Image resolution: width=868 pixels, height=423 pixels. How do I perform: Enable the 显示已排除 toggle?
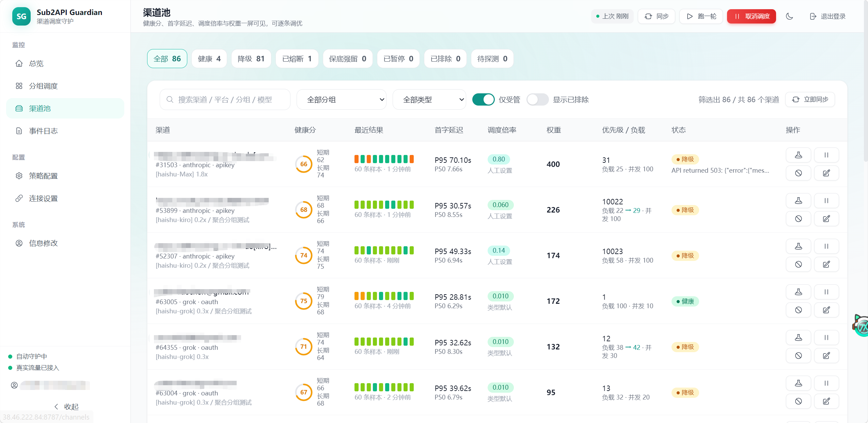tap(537, 99)
